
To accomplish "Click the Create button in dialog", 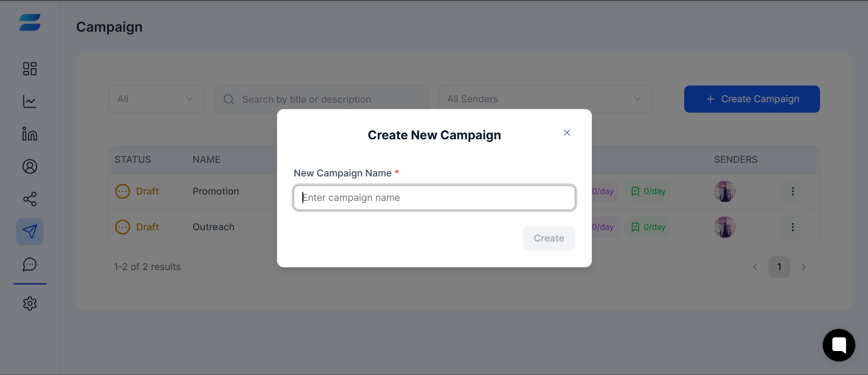I will pyautogui.click(x=549, y=238).
